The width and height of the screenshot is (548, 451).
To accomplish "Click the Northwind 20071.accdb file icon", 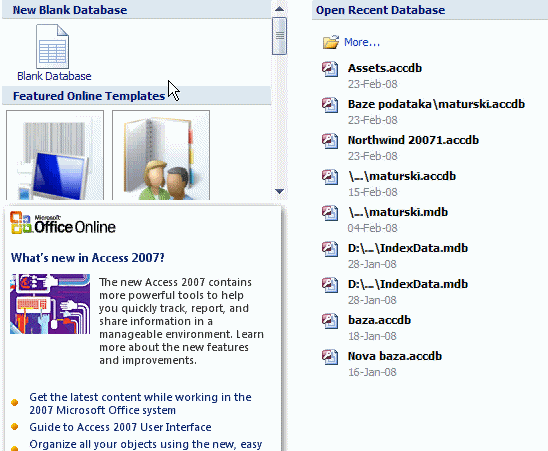I will pos(330,141).
